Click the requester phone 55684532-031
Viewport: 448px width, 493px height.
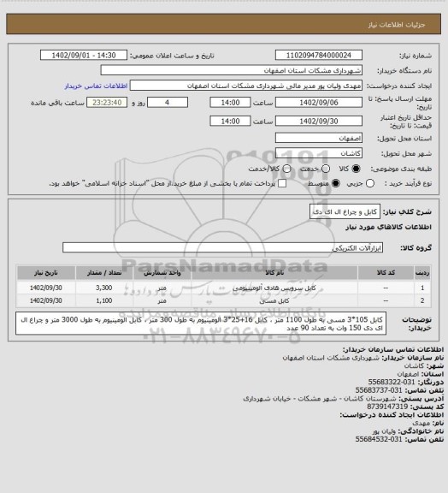coord(379,439)
